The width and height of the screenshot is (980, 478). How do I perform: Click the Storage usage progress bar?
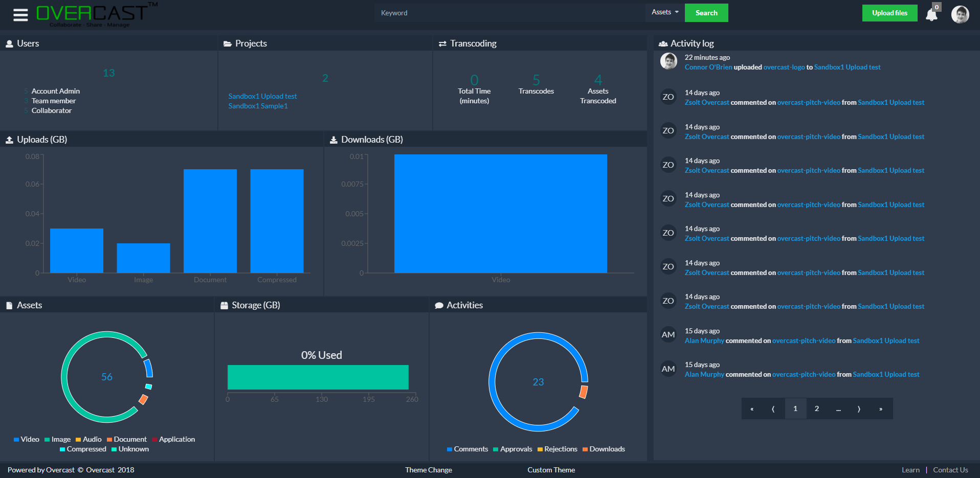click(318, 377)
